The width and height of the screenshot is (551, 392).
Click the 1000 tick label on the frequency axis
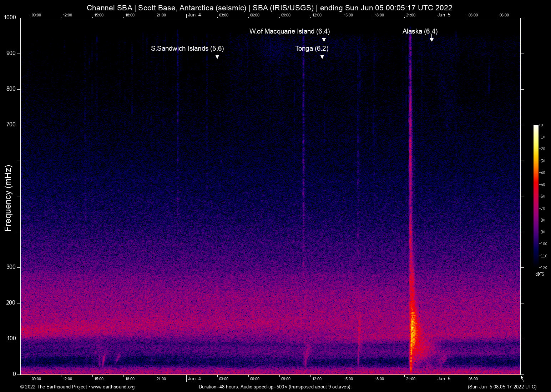point(10,17)
